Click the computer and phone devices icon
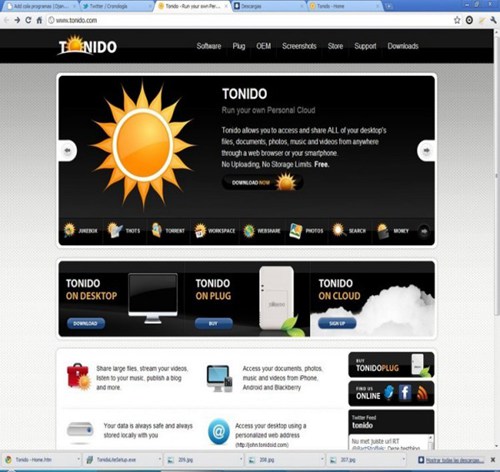 click(x=219, y=378)
